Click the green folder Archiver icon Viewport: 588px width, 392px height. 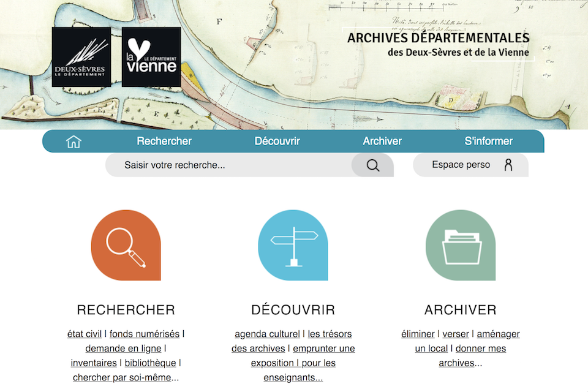[x=461, y=245]
